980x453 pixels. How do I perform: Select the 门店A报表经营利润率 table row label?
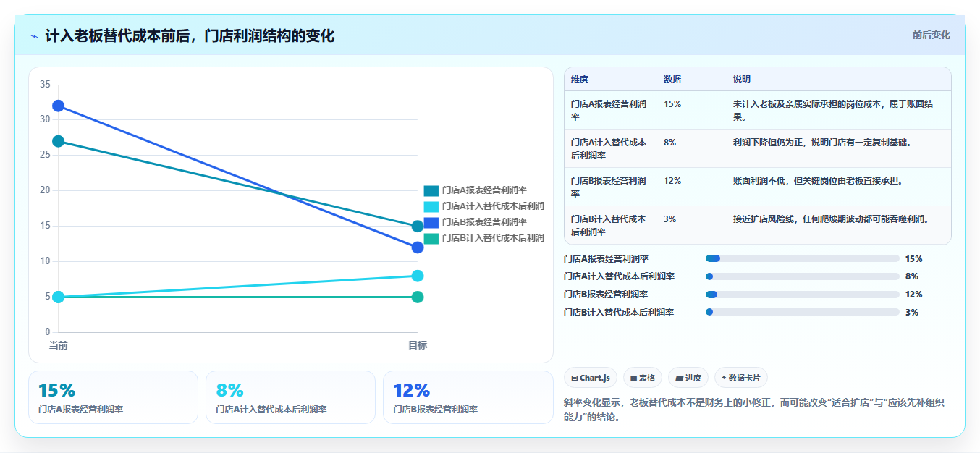[x=609, y=110]
